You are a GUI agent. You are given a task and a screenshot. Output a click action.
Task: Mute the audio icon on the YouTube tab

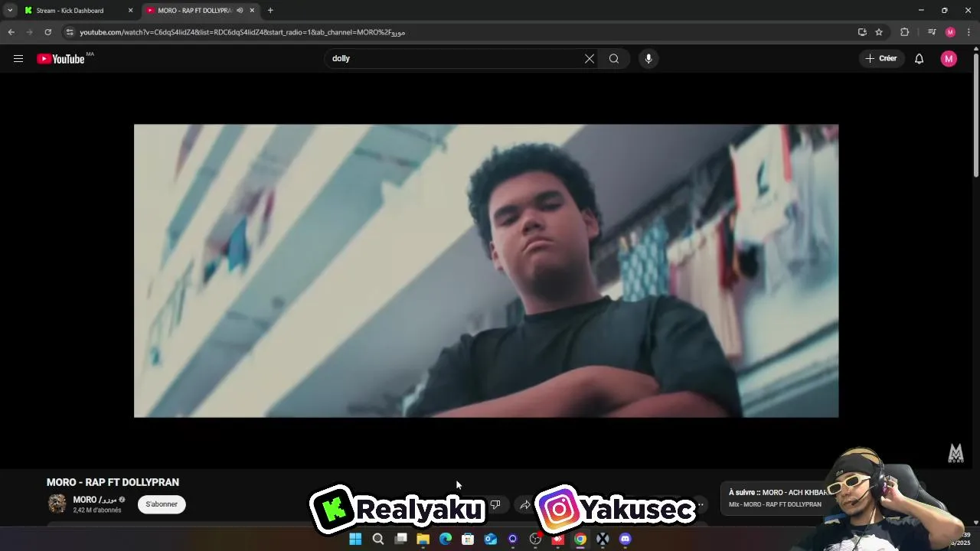[240, 11]
